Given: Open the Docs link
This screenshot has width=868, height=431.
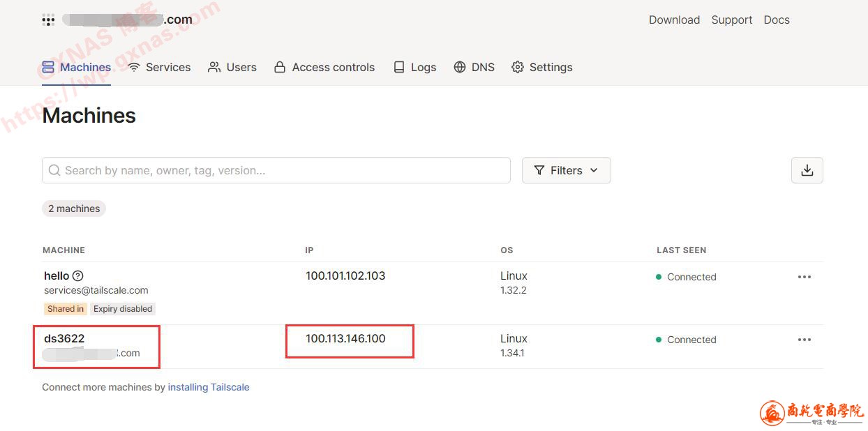Looking at the screenshot, I should coord(777,20).
